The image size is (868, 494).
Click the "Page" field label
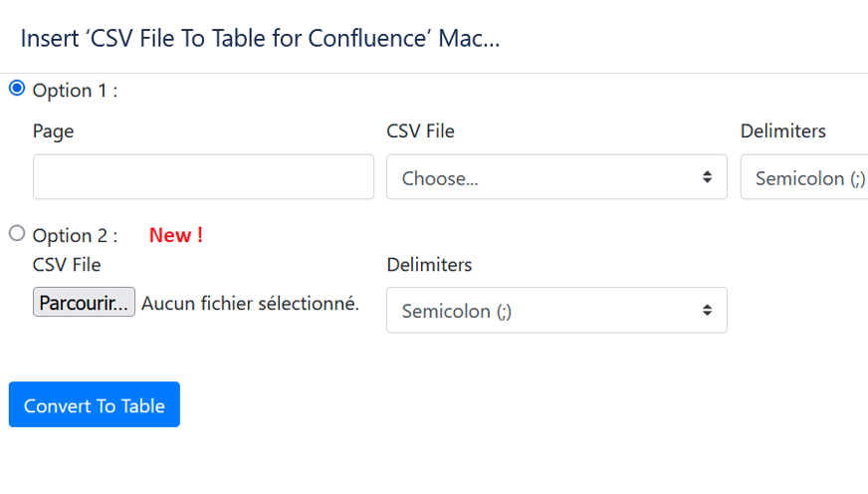pos(53,131)
